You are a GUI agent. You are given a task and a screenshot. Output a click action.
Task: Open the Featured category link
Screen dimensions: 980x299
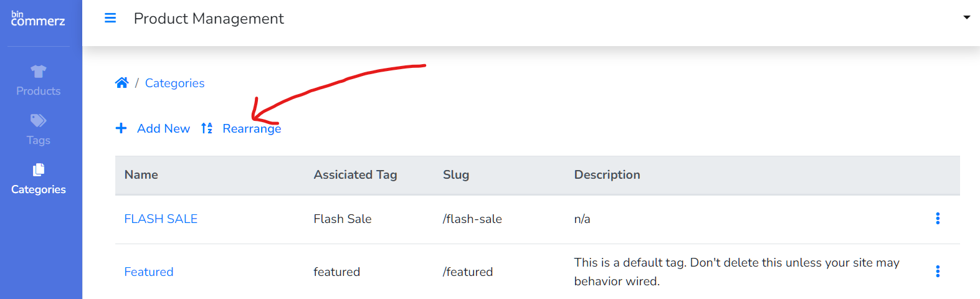pyautogui.click(x=149, y=272)
